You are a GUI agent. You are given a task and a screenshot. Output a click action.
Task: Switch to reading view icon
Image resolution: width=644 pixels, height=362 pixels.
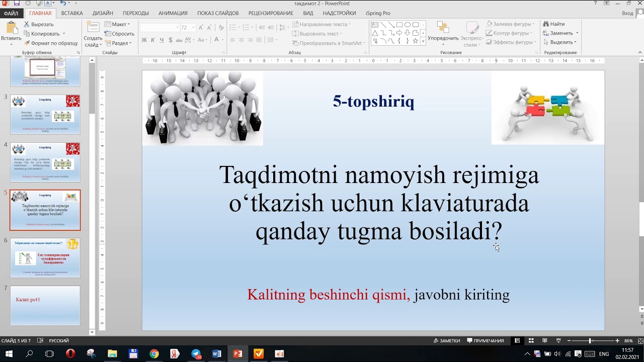[544, 340]
